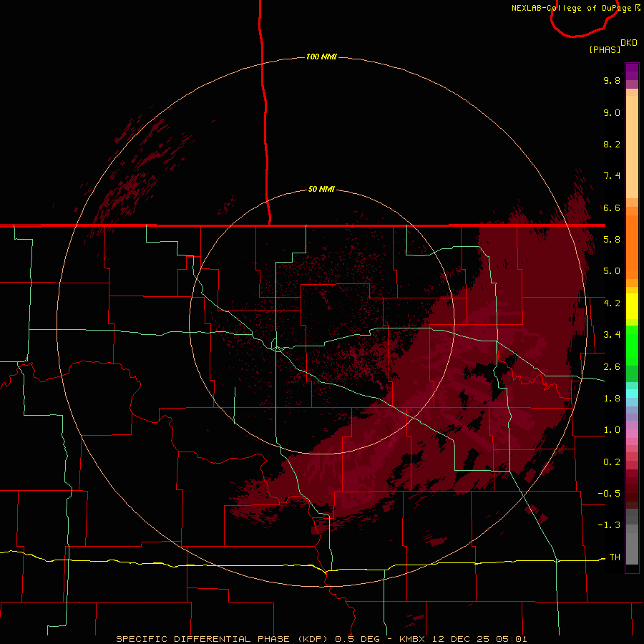Click the 0.2 scale value
644x644 pixels.
tap(612, 462)
